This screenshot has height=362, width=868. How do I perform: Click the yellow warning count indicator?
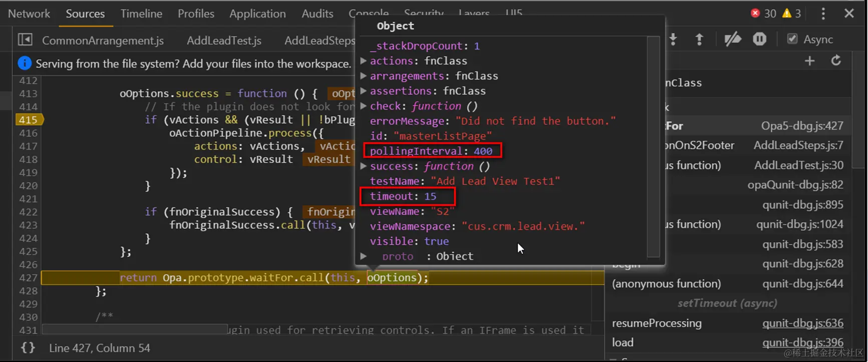(791, 14)
